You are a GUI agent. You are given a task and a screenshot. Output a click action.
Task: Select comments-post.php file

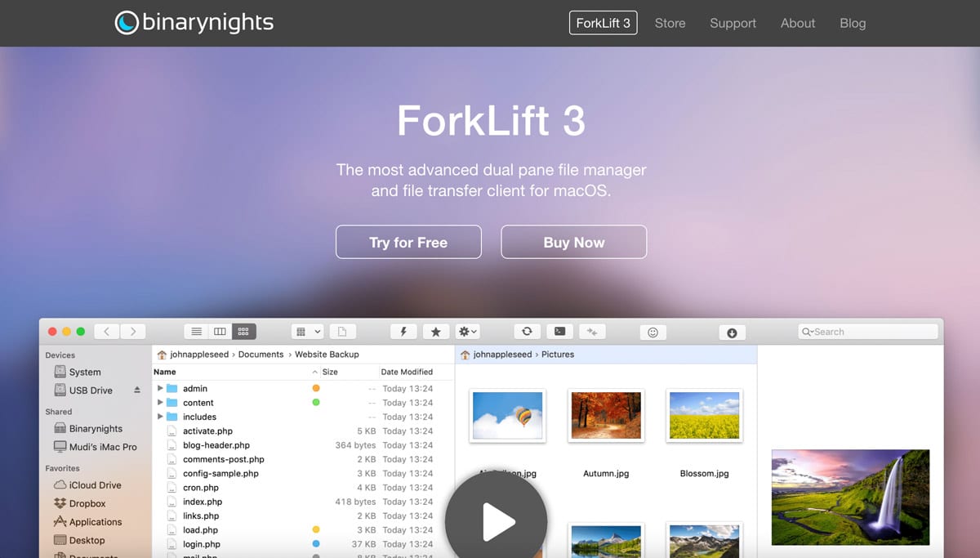224,459
